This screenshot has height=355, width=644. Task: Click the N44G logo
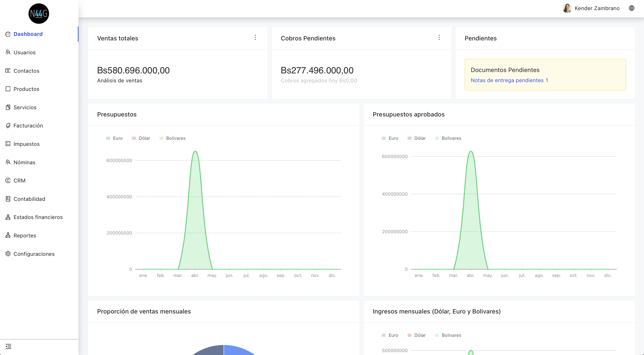pos(39,13)
